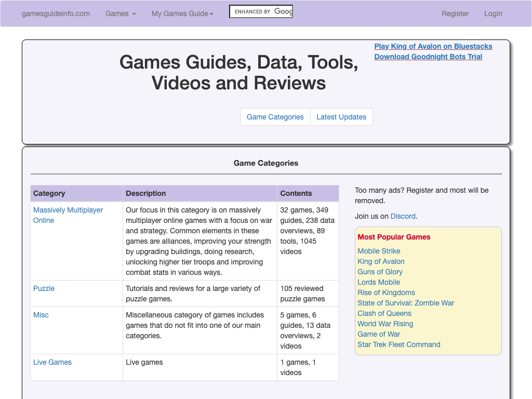Open Play King of Avalon on Bluestacks link
This screenshot has height=399, width=532.
433,46
